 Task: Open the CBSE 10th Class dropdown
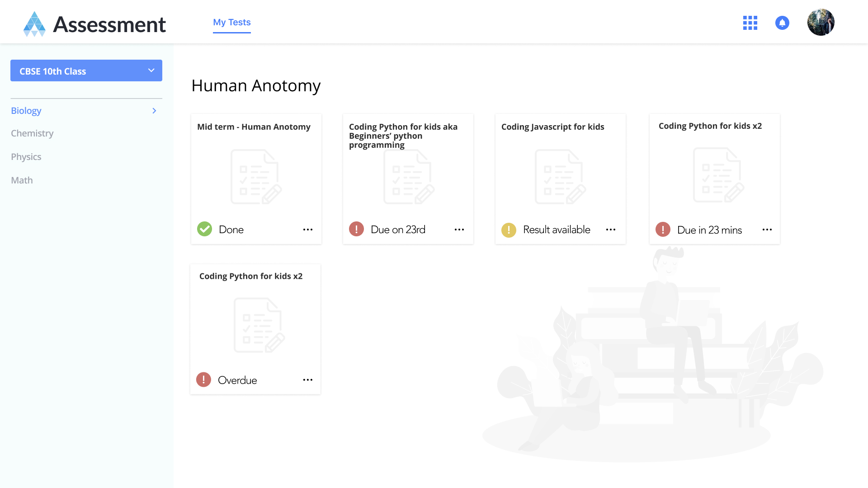(86, 70)
